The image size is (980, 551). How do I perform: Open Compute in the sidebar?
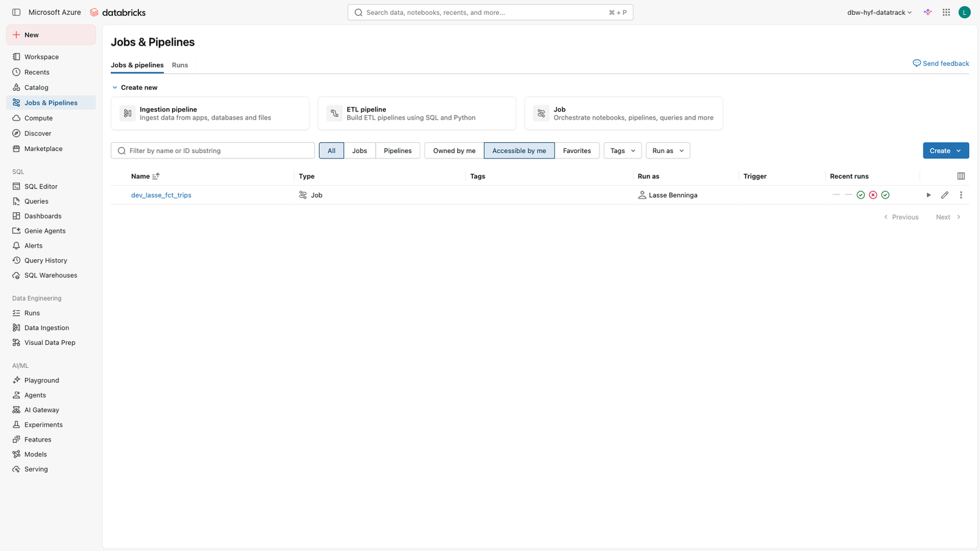tap(51, 118)
